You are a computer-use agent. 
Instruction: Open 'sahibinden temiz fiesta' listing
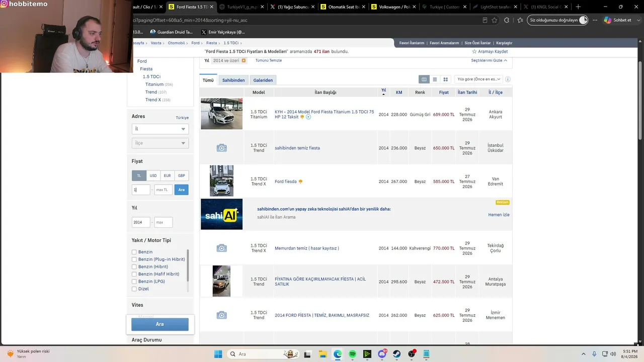coord(297,148)
